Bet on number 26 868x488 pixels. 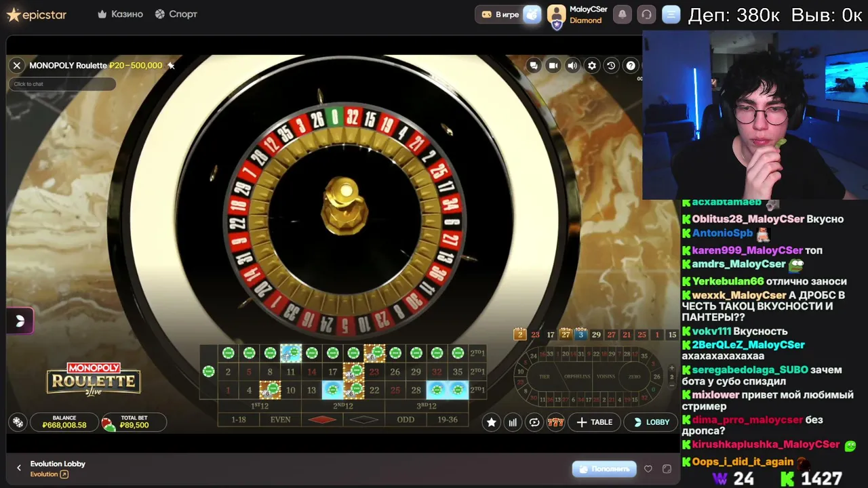(395, 371)
